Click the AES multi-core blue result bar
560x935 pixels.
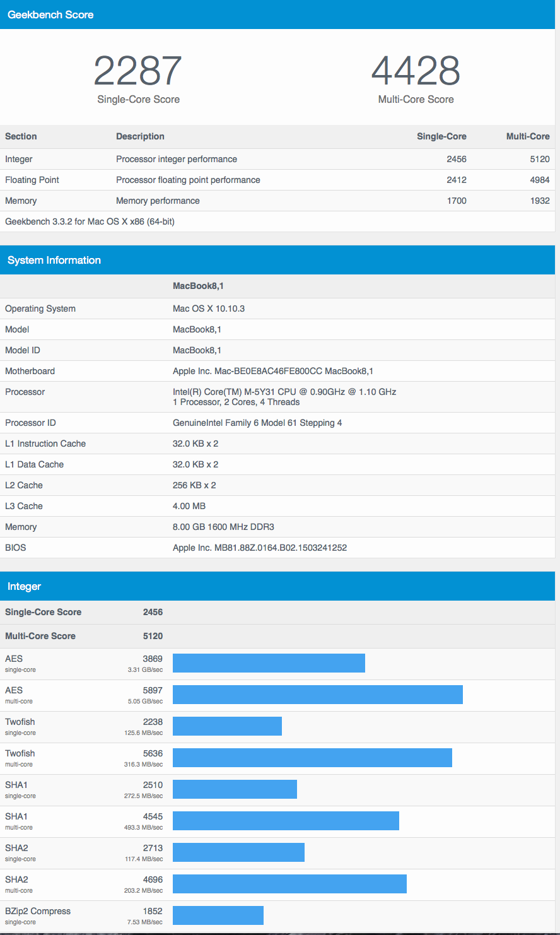tap(317, 695)
